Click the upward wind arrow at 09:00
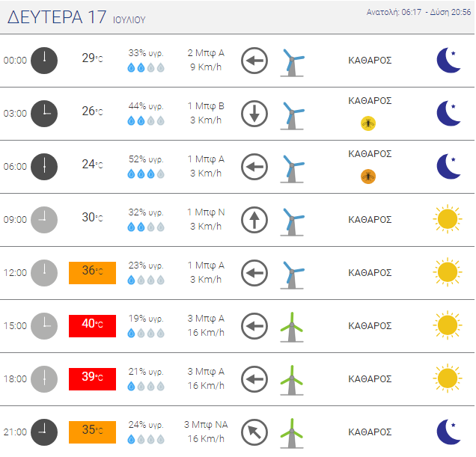This screenshot has width=476, height=457. point(254,220)
